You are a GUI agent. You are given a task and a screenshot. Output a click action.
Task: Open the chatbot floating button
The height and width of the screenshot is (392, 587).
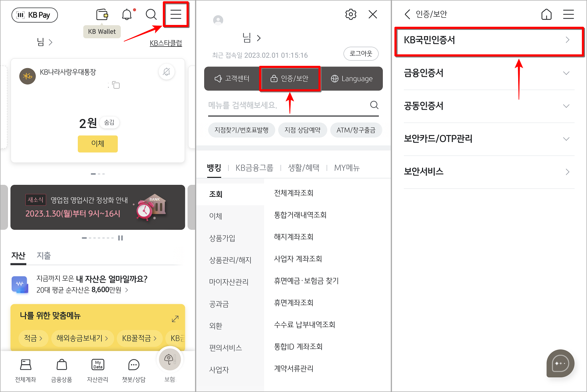point(560,364)
